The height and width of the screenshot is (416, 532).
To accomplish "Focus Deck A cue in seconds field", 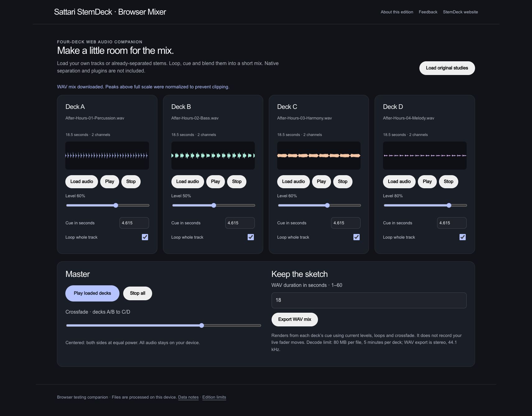I will 134,223.
